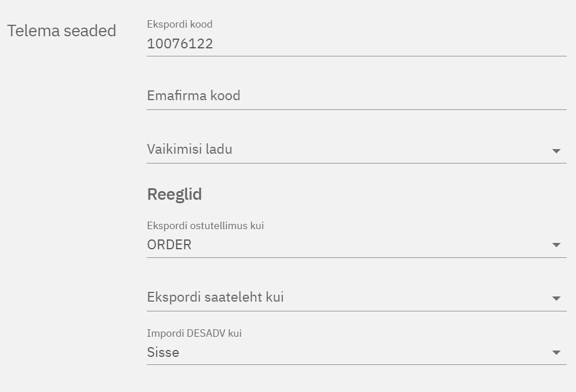Click the arrow icon beside ORDER
The image size is (576, 392).
(x=556, y=245)
